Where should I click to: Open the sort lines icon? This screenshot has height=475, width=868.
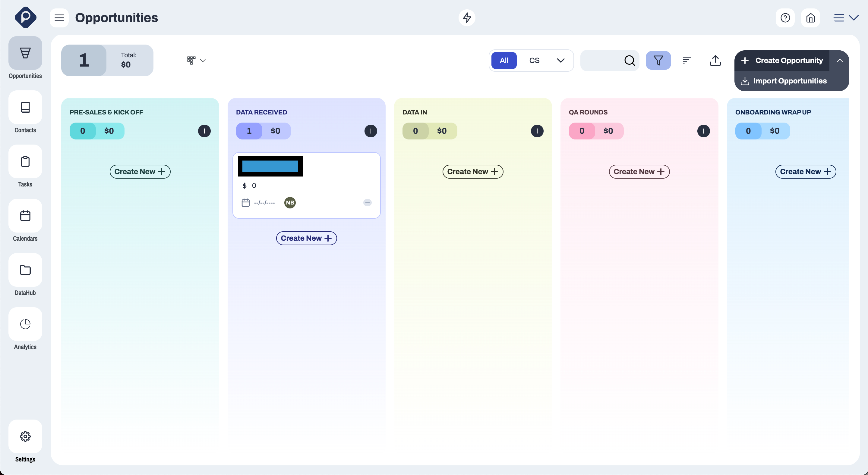pos(687,60)
